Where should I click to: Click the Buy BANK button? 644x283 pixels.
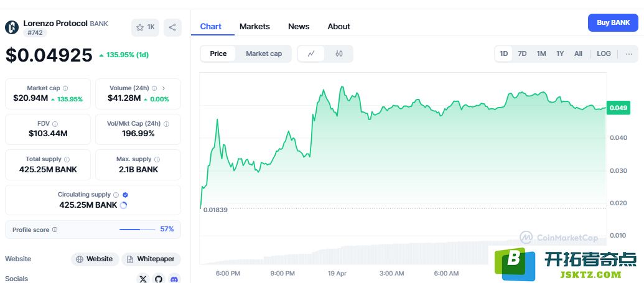click(613, 22)
